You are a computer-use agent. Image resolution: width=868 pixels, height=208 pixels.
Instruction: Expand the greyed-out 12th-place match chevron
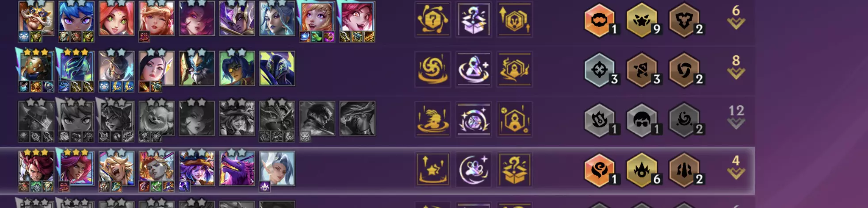[736, 116]
